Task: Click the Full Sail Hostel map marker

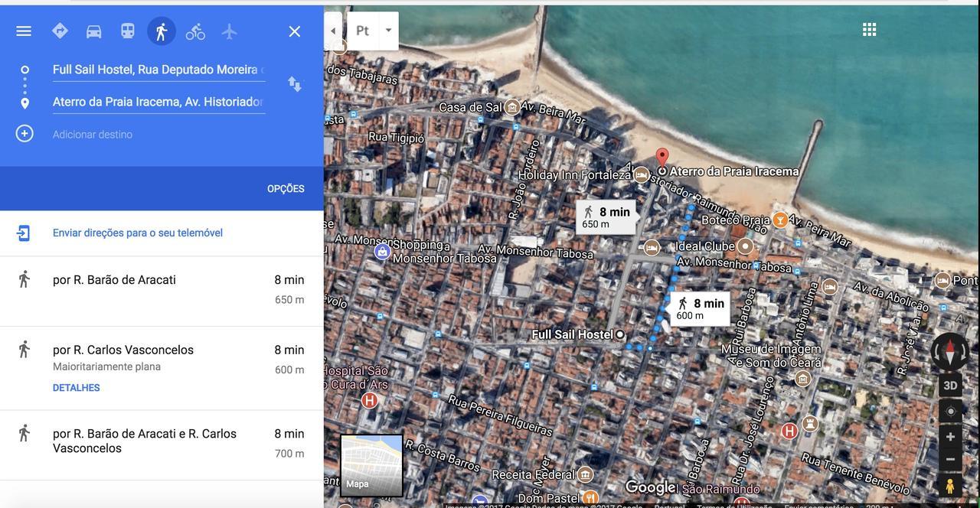Action: pos(620,334)
